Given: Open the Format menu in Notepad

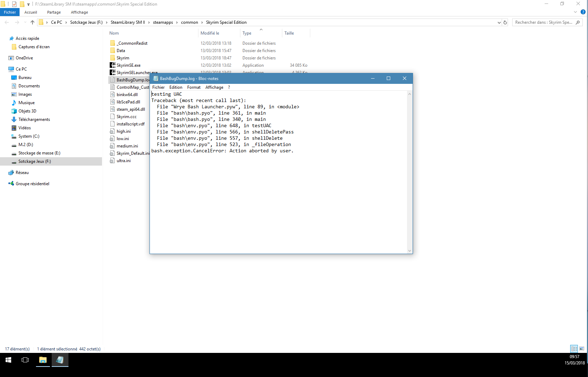Looking at the screenshot, I should [194, 87].
